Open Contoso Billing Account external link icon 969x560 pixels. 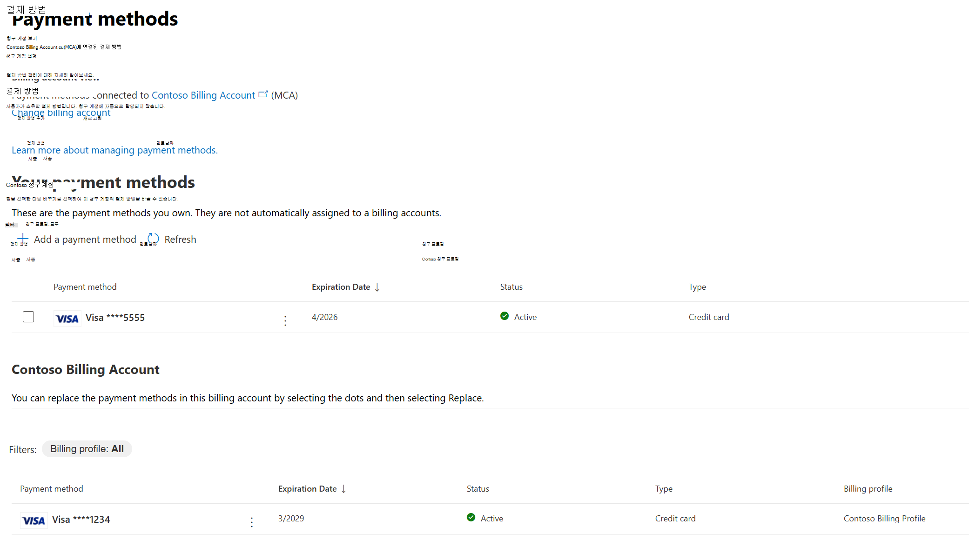tap(263, 94)
